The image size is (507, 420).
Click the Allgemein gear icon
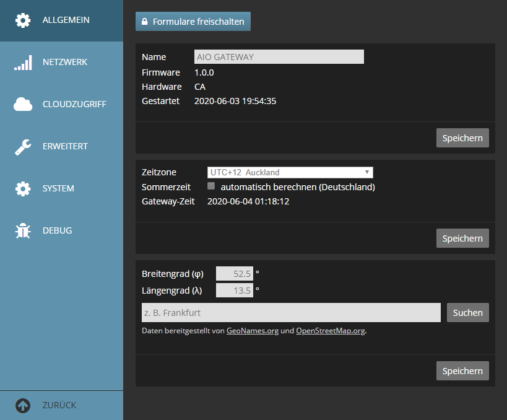coord(23,20)
